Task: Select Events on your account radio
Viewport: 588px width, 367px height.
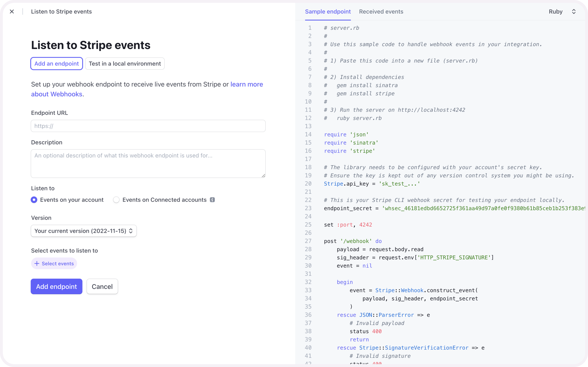Action: pos(34,200)
